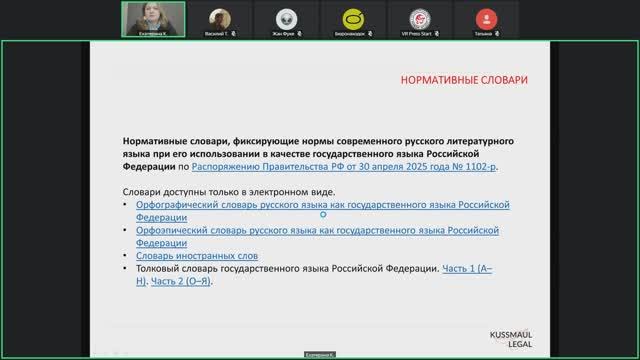Click the НОРМАТИВНЫЕ СЛОВАРИ slide heading
The width and height of the screenshot is (640, 360).
tap(464, 80)
